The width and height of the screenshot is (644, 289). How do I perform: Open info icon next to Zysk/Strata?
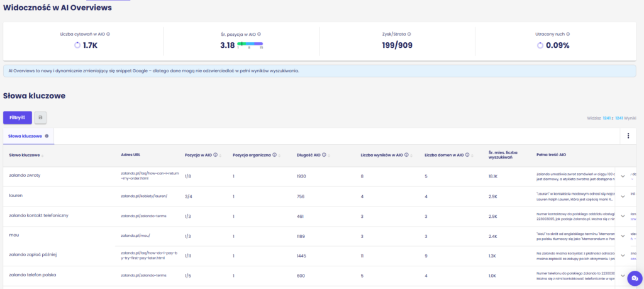[x=409, y=35]
